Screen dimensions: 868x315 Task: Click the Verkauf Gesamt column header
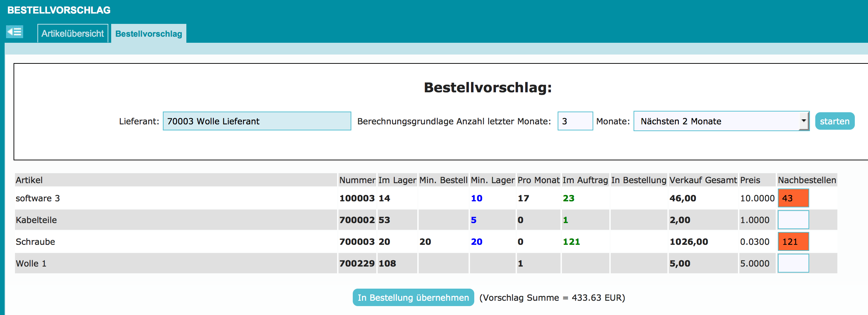click(x=703, y=180)
